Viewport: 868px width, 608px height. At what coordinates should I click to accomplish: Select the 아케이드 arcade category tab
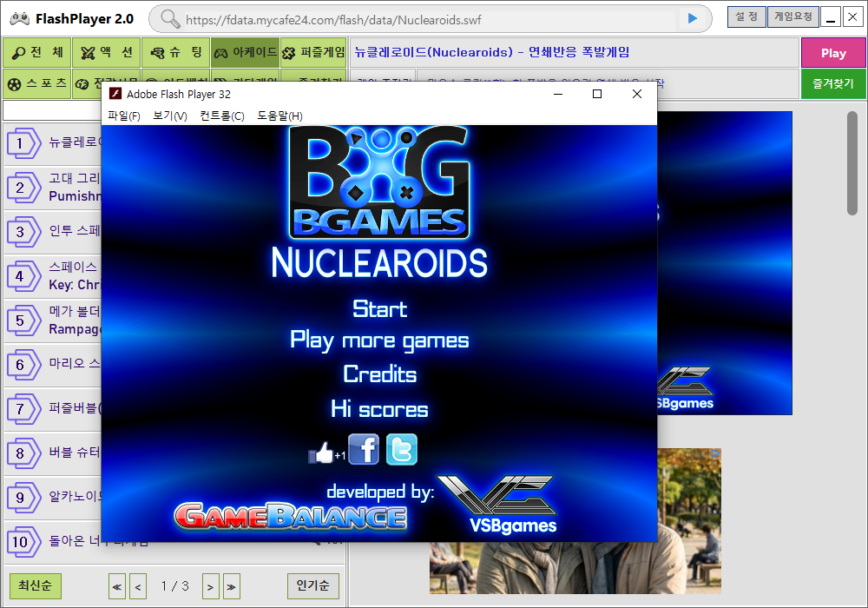click(x=246, y=53)
